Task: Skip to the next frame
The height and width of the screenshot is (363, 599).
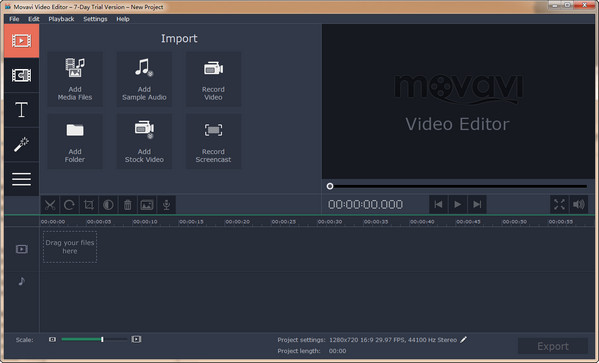Action: coord(477,204)
